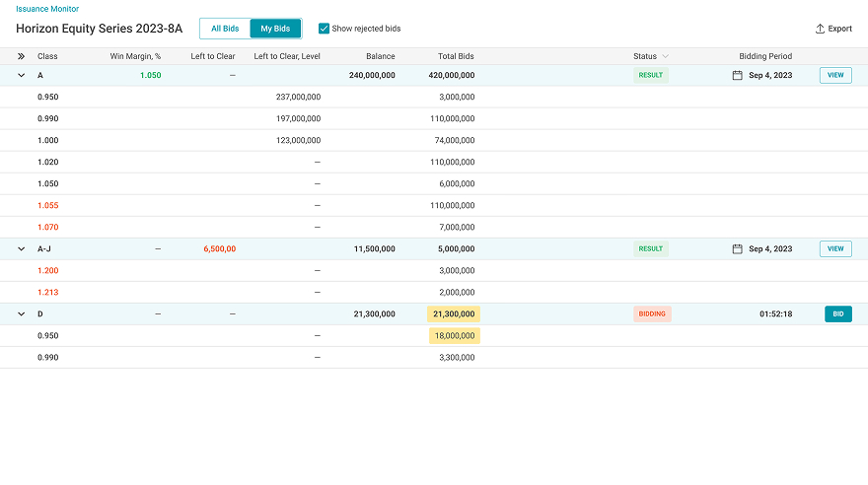Click the Export upload icon

pos(820,29)
